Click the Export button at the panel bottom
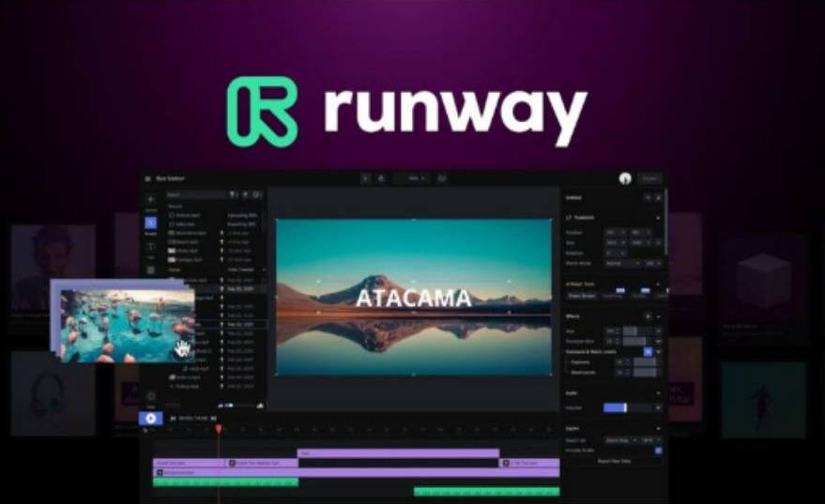 point(614,461)
